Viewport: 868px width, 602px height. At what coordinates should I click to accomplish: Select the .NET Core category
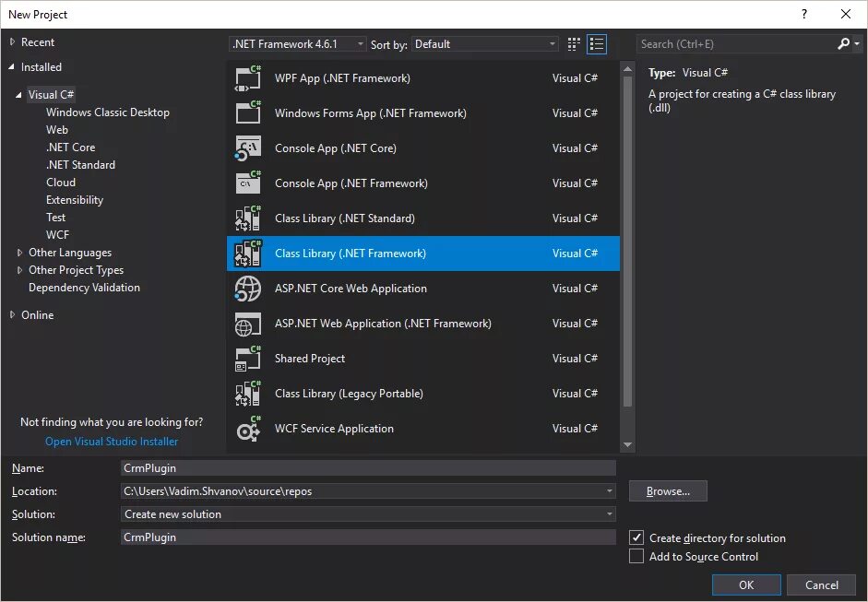[x=70, y=148]
